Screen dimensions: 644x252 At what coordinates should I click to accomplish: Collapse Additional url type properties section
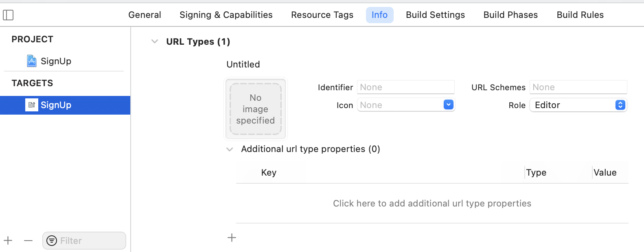pos(230,149)
